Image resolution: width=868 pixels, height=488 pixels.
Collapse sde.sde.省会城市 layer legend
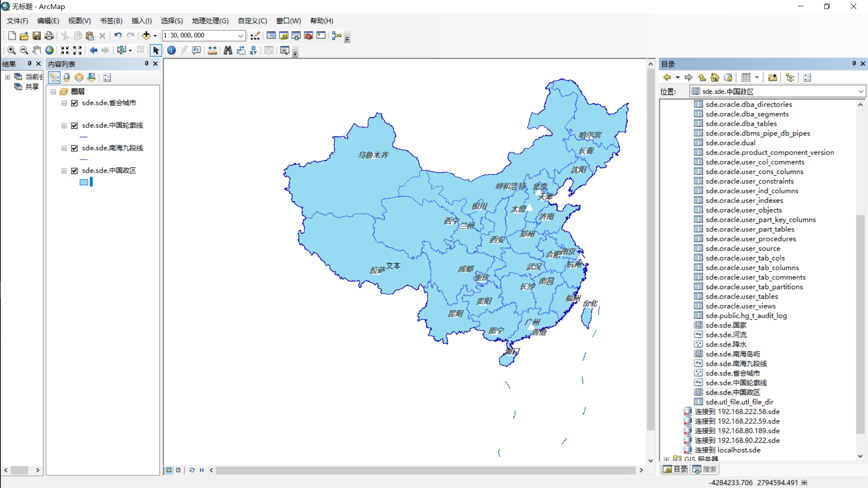tap(64, 103)
